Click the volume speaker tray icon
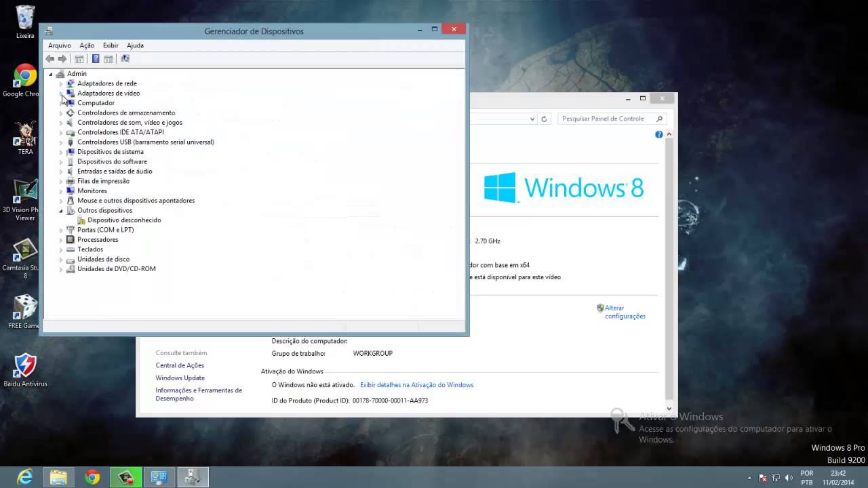 [789, 478]
